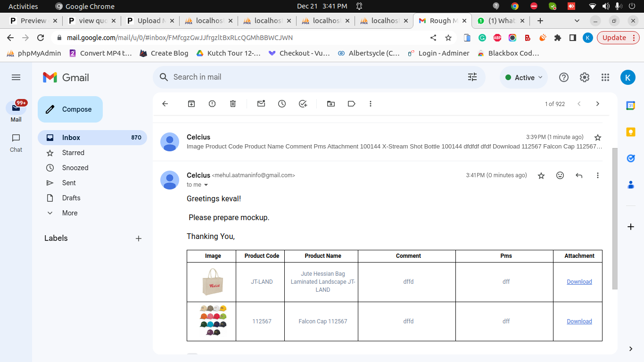Download the Jute Hessian Bag attachment
Screen dimensions: 644x362
click(x=579, y=282)
